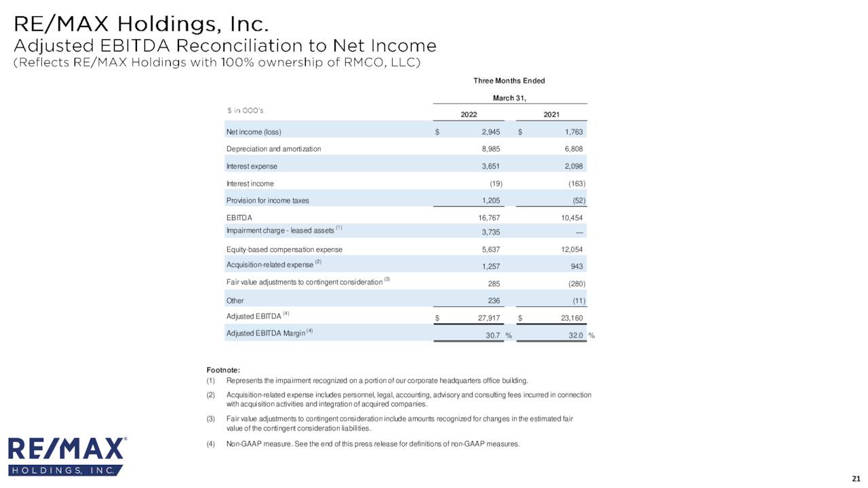Viewport: 868px width, 488px height.
Task: Click the 'Adjusted EBITDA (4)' row label
Action: click(258, 316)
